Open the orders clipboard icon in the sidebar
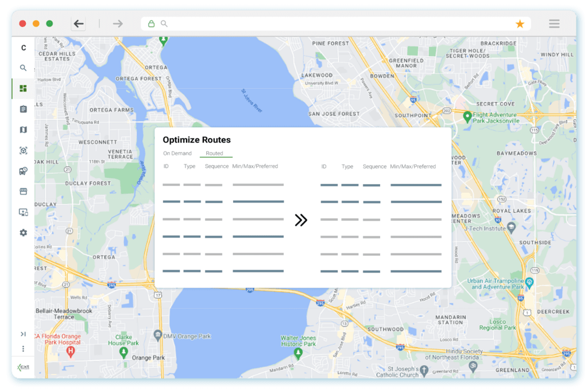This screenshot has height=390, width=588. coord(23,109)
